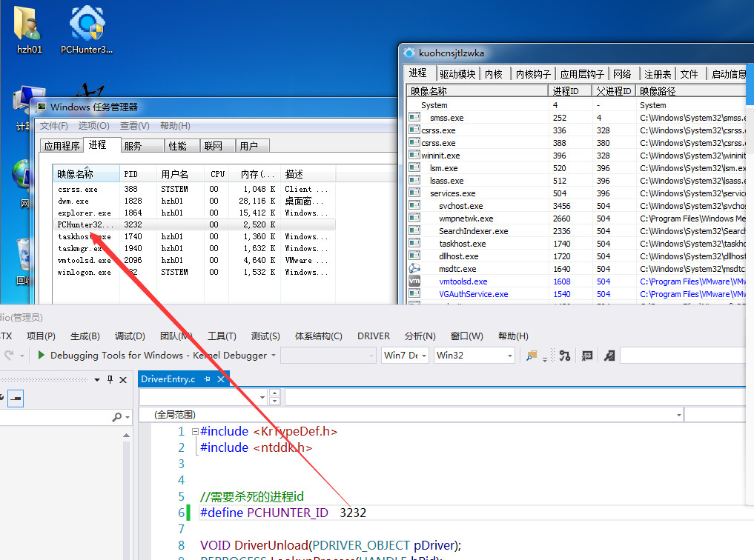Collapse the #include region on line 1
Screen dimensions: 754x560
(x=195, y=431)
